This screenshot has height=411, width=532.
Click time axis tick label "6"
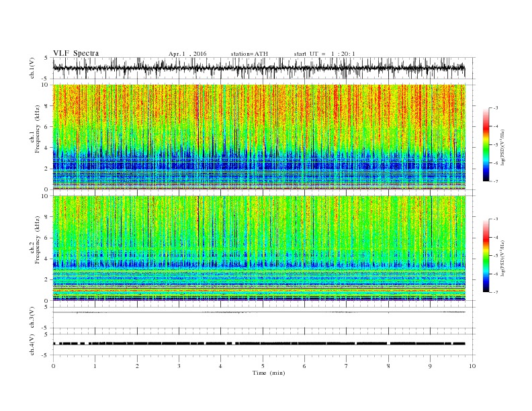(304, 366)
